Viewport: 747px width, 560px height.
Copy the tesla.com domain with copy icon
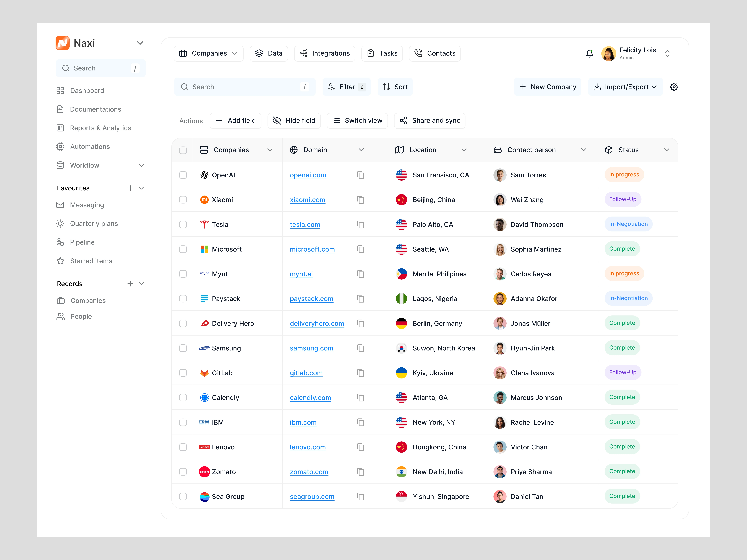click(x=361, y=224)
